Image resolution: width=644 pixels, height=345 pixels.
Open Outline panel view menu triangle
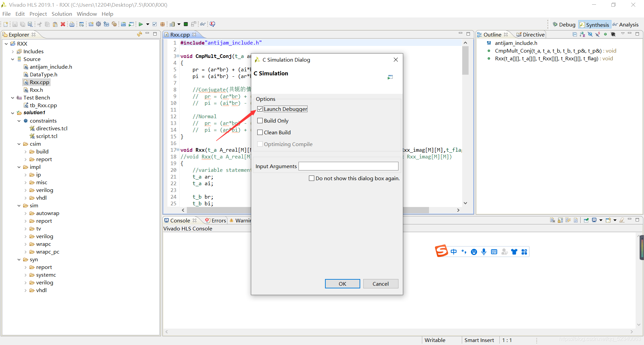[623, 33]
